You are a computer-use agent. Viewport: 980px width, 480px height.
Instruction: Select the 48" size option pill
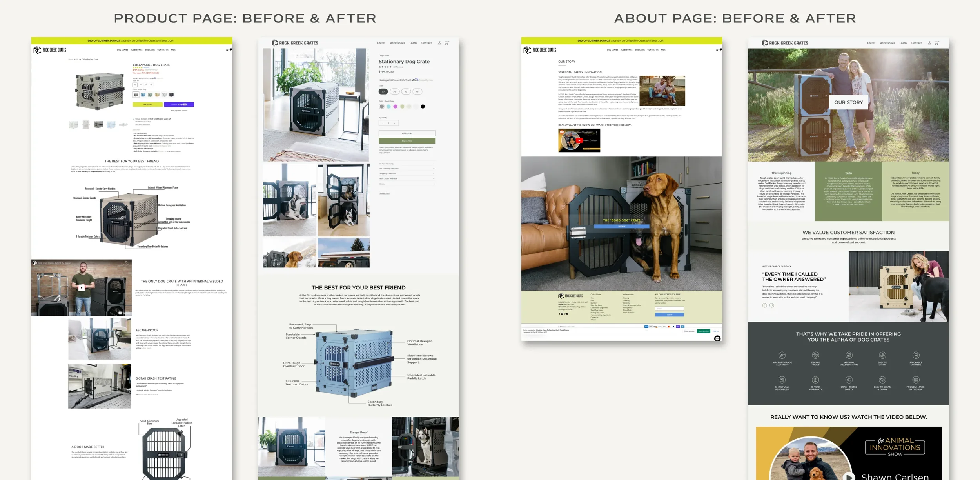point(417,91)
